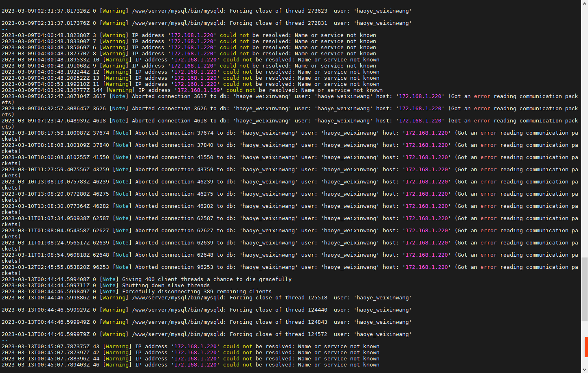Click the orange marker on the scrollbar
Image resolution: width=588 pixels, height=373 pixels.
(x=586, y=347)
